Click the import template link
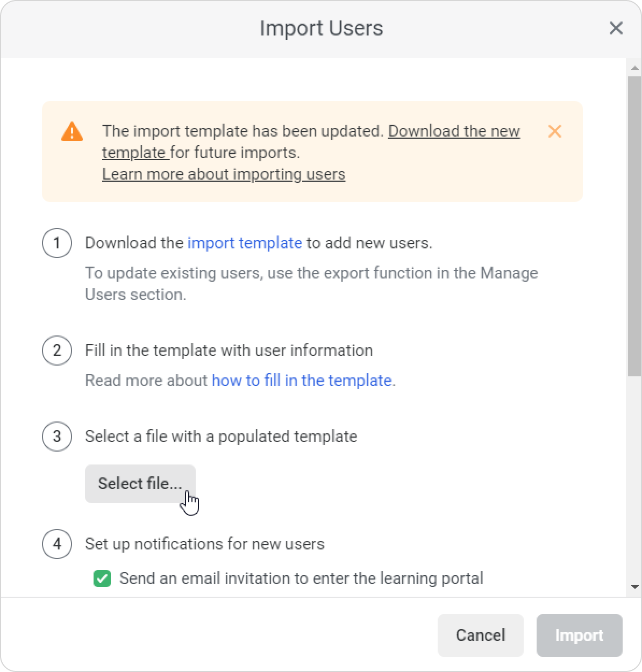This screenshot has height=672, width=642. coord(245,243)
